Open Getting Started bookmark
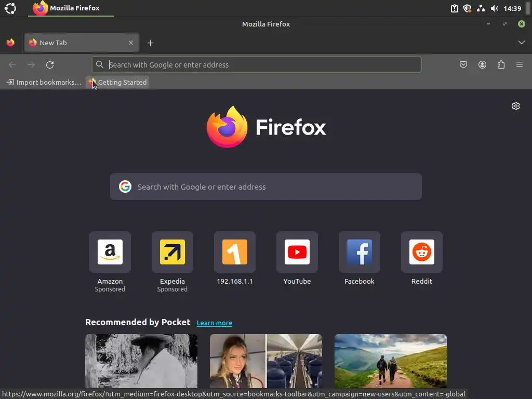 pos(117,82)
